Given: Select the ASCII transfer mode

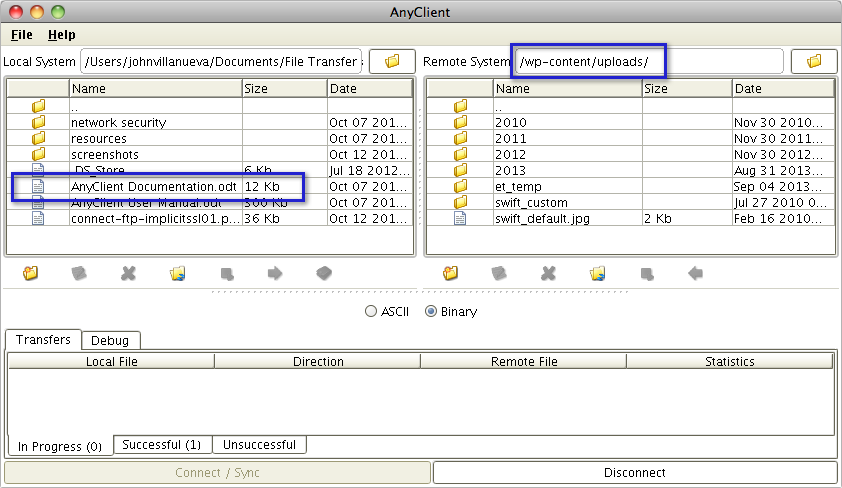Looking at the screenshot, I should click(387, 311).
